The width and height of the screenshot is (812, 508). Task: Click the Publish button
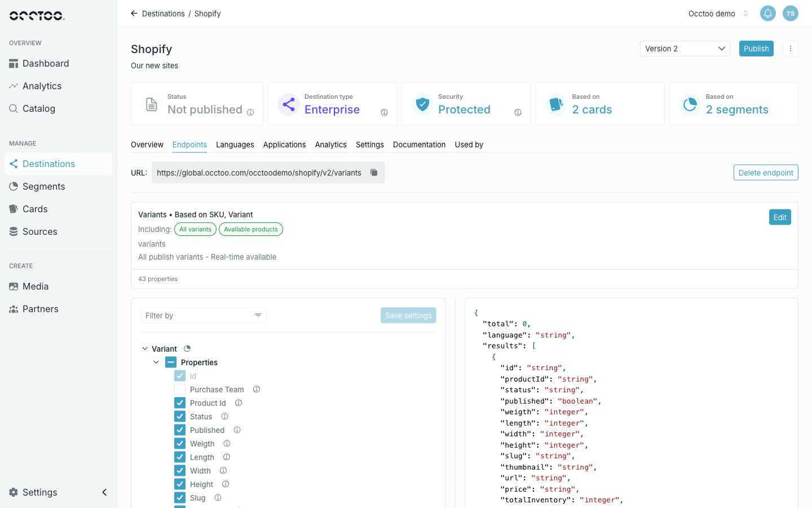756,49
